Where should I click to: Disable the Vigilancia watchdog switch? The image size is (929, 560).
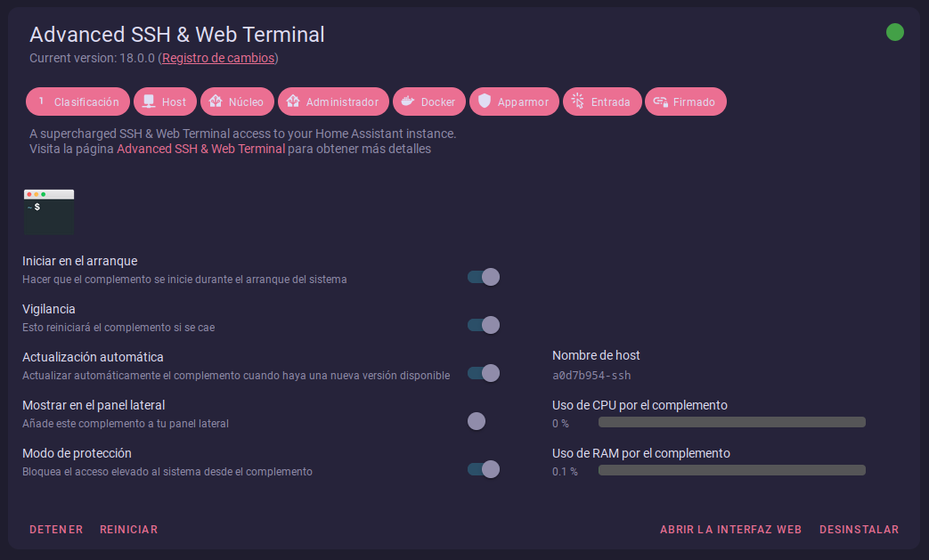tap(484, 325)
